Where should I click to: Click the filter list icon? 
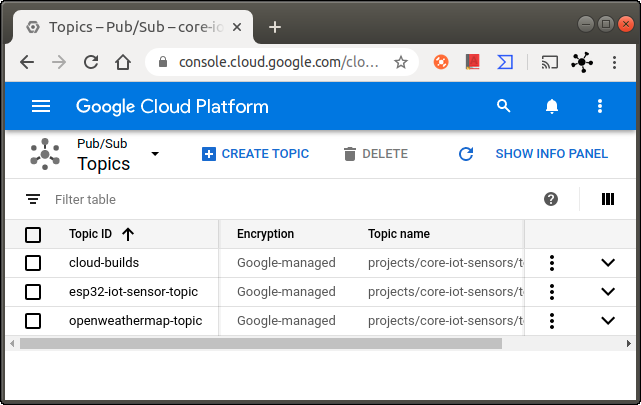tap(33, 200)
